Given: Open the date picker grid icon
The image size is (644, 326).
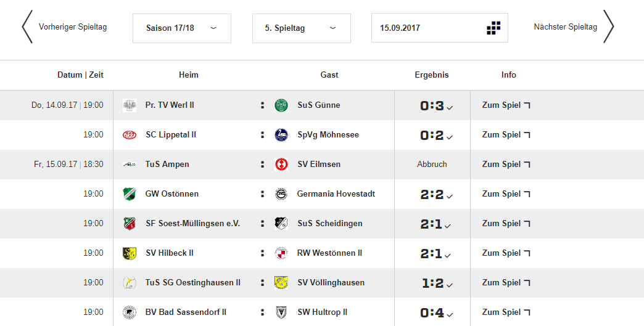Looking at the screenshot, I should point(493,28).
